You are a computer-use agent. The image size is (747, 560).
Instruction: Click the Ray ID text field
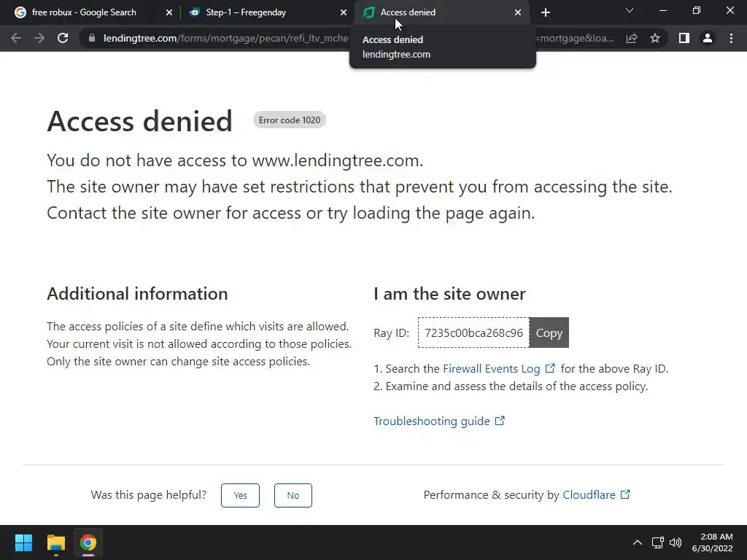click(x=473, y=332)
